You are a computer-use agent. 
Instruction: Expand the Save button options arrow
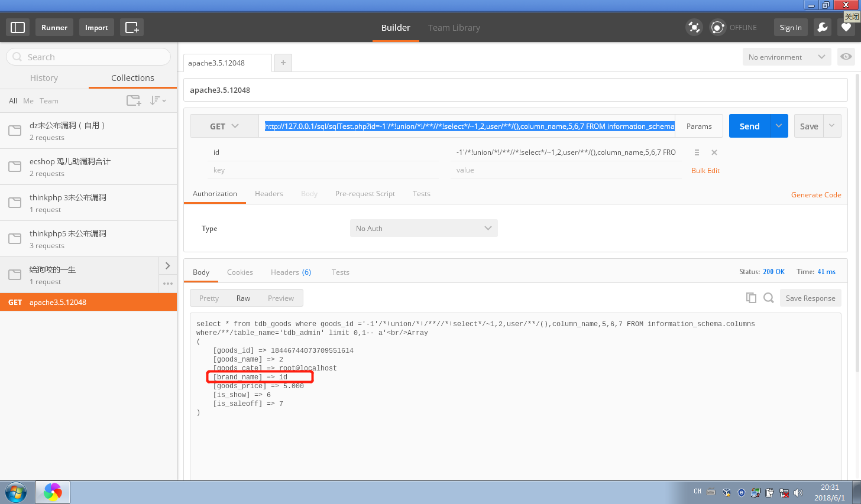pos(832,126)
